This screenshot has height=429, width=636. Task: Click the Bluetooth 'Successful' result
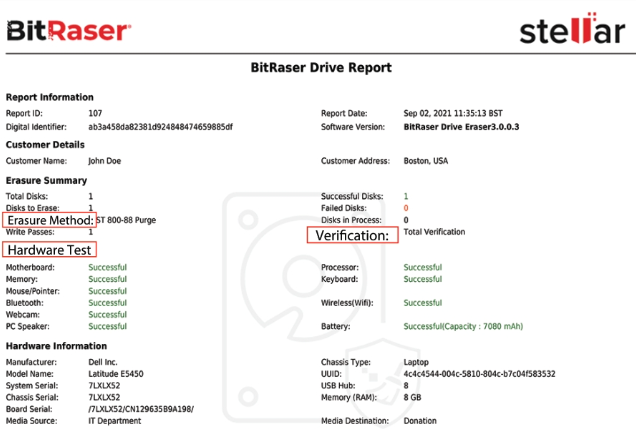coord(107,303)
